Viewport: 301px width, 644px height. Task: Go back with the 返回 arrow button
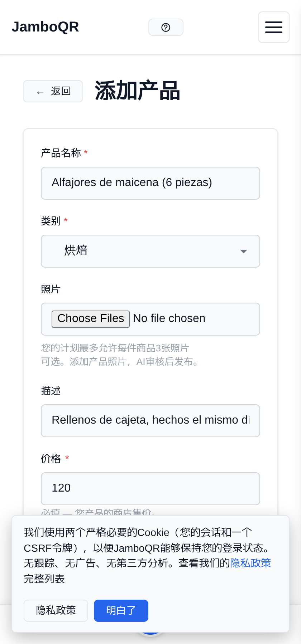(x=53, y=91)
